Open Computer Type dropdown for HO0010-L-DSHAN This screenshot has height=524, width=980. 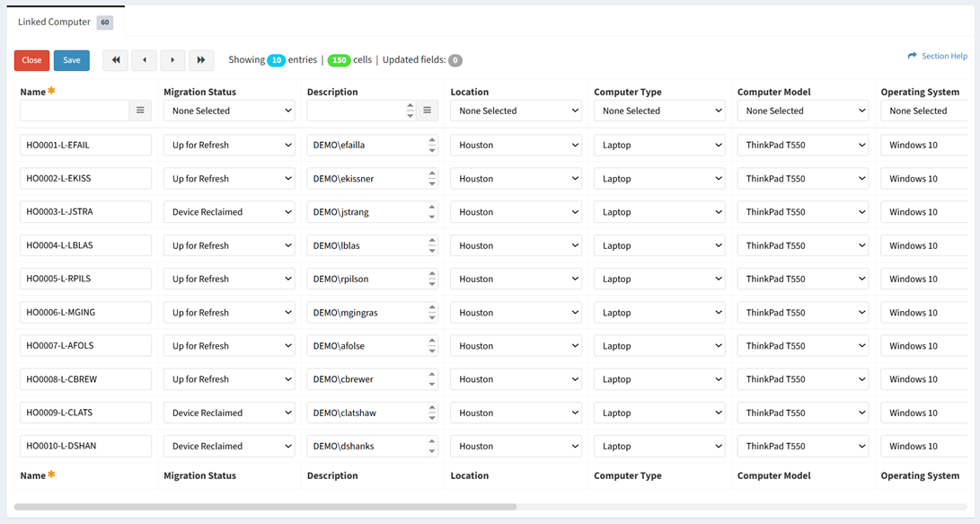(659, 446)
